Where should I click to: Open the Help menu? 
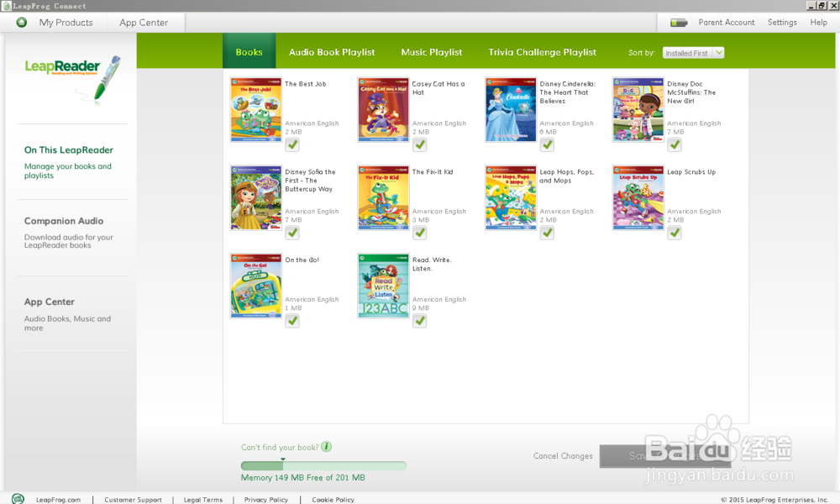coord(818,22)
